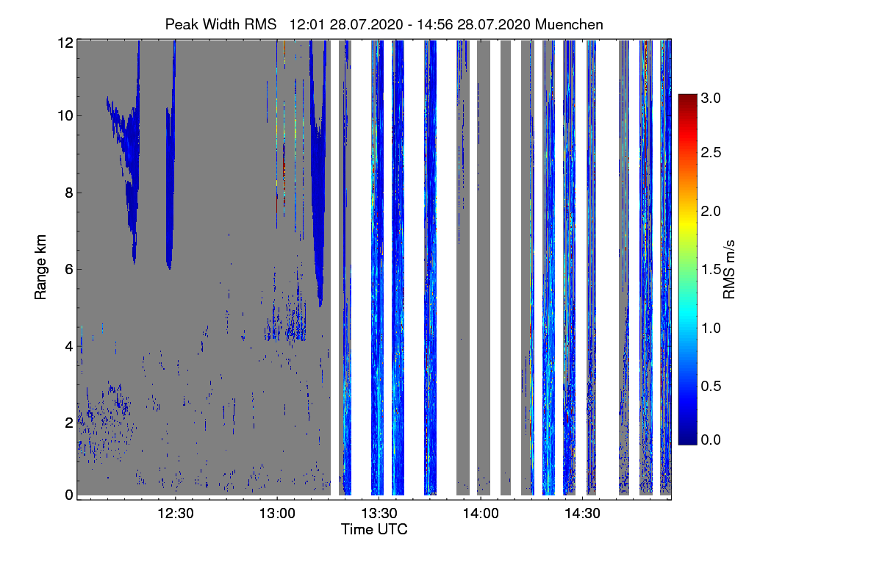This screenshot has height=588, width=882.
Task: Click the range axis value 8
Action: click(x=68, y=193)
